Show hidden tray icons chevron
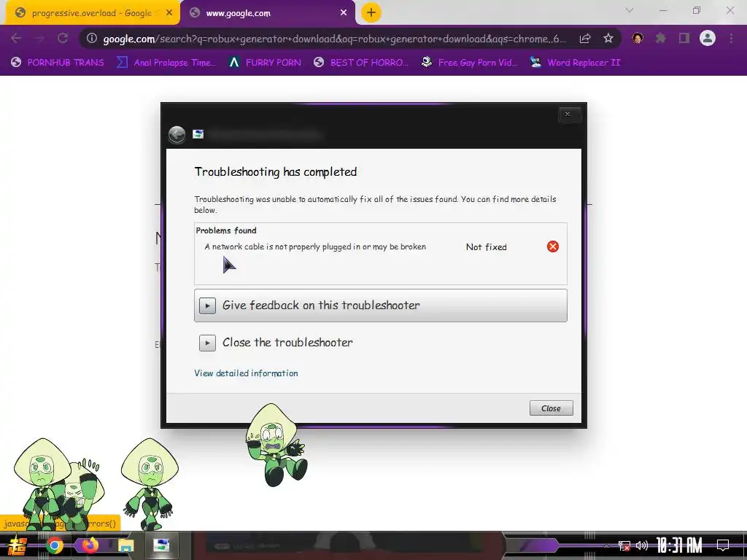The image size is (747, 560). click(x=606, y=545)
